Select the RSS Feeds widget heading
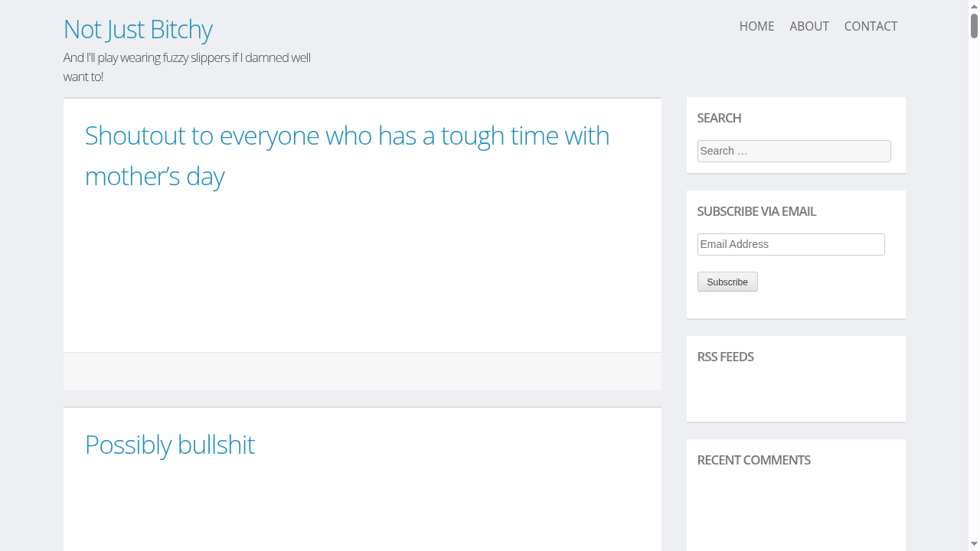 pyautogui.click(x=725, y=357)
